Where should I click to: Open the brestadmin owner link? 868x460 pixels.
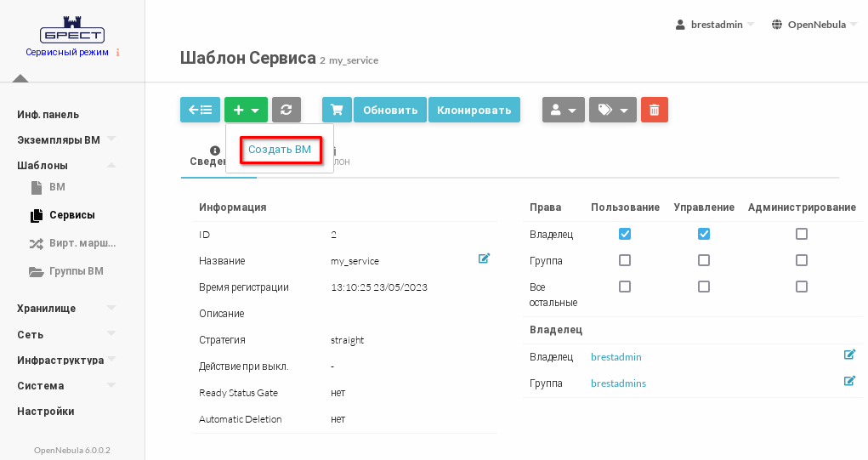click(x=616, y=357)
